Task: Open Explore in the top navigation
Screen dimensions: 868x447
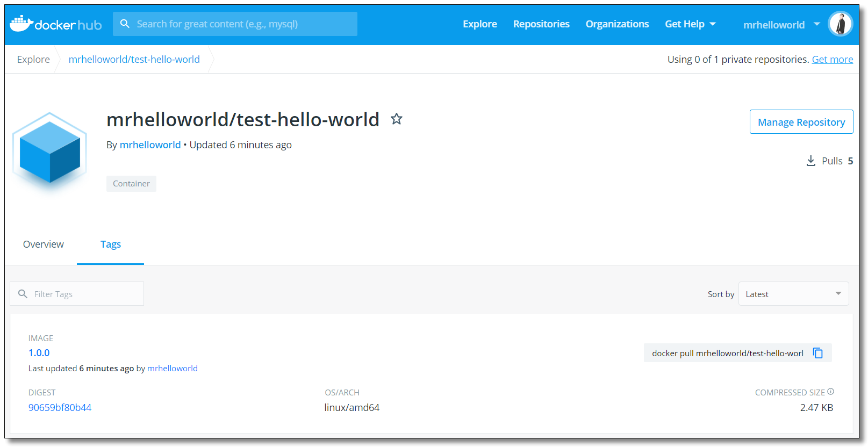Action: click(480, 24)
